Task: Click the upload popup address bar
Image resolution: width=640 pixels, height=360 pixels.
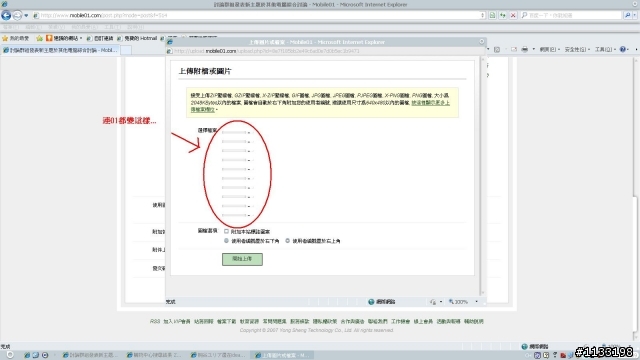Action: (327, 51)
